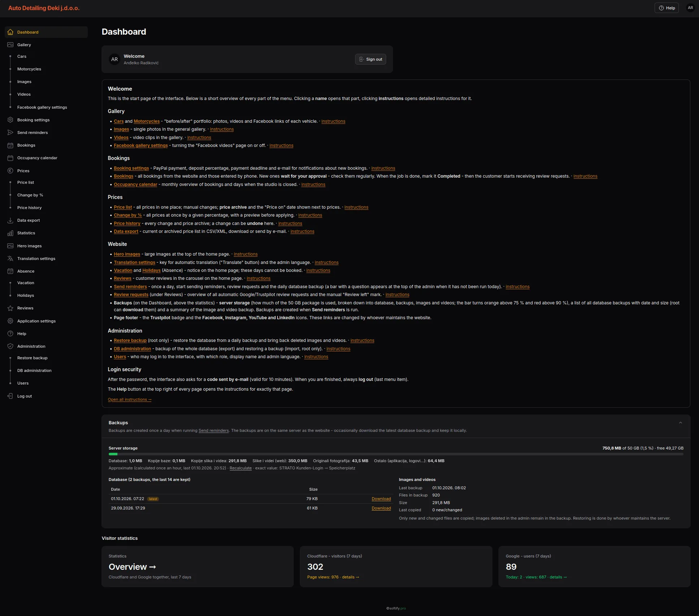Open Motorcycles in the sidebar menu
Viewport: 699px width, 616px height.
29,69
